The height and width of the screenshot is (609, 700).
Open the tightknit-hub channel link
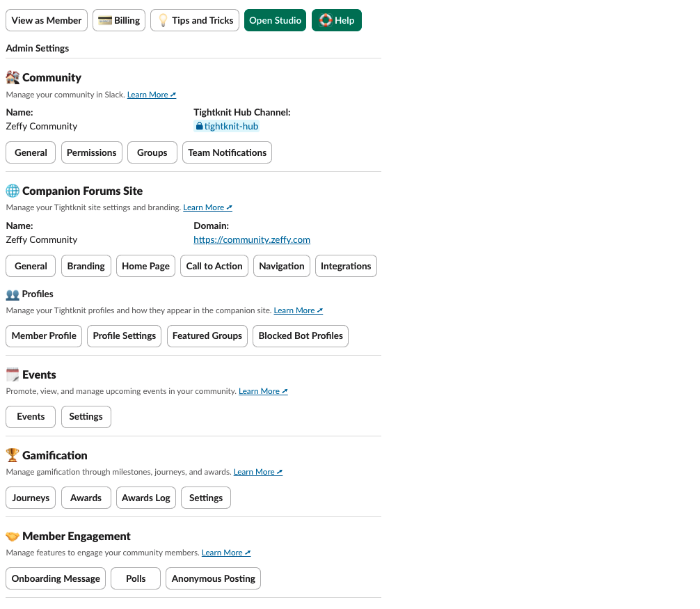tap(227, 126)
